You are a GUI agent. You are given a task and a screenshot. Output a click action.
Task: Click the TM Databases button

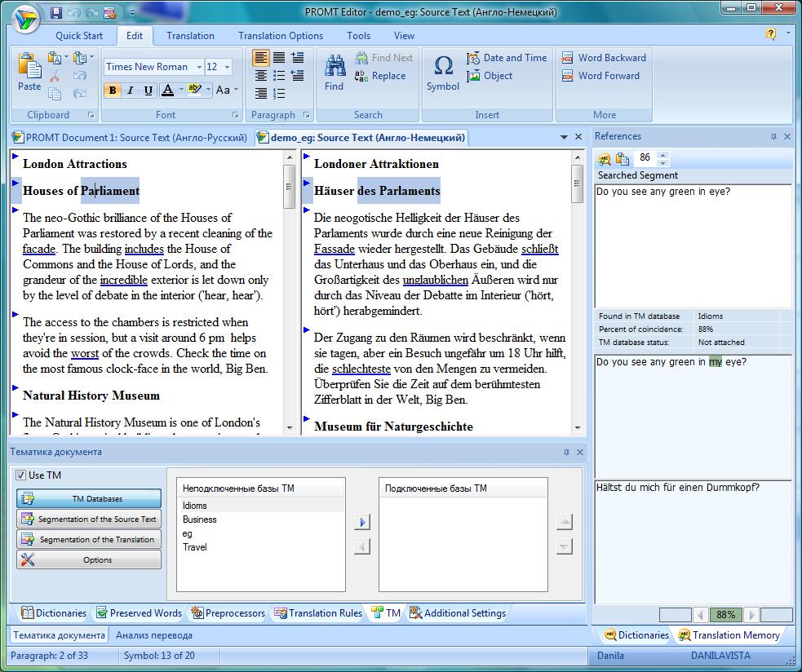coord(89,498)
